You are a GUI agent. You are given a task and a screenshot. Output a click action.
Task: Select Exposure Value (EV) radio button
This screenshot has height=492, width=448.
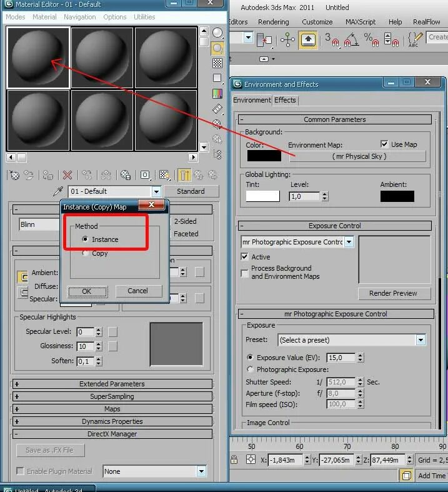click(x=250, y=357)
